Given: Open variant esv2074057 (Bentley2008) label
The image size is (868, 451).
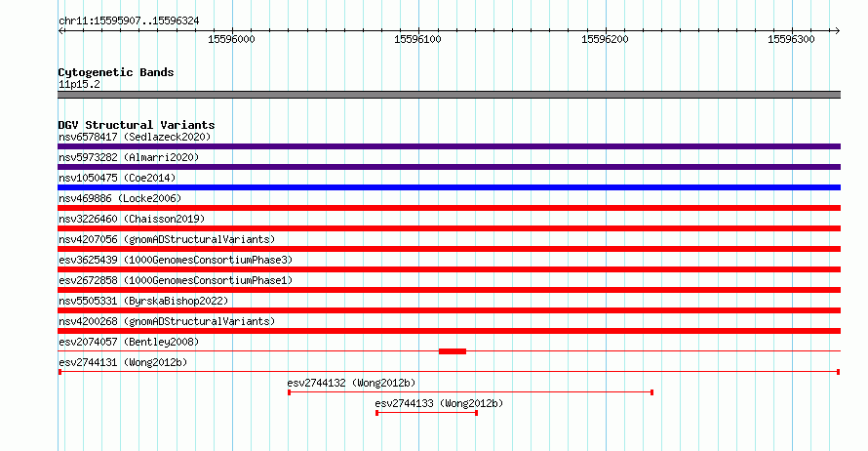Looking at the screenshot, I should [x=129, y=342].
